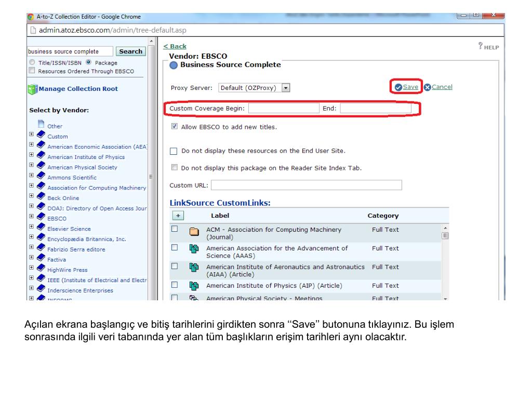Click the book icon beside Factiva

[41, 258]
